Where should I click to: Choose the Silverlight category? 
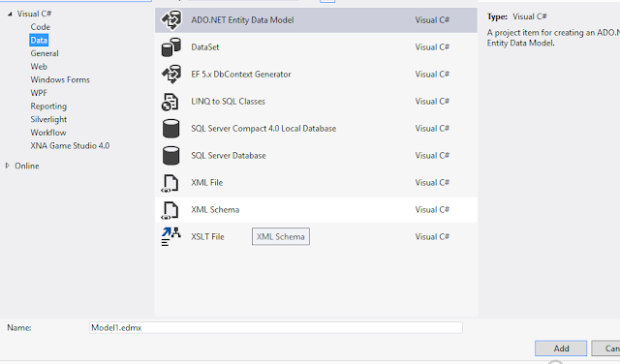[48, 119]
